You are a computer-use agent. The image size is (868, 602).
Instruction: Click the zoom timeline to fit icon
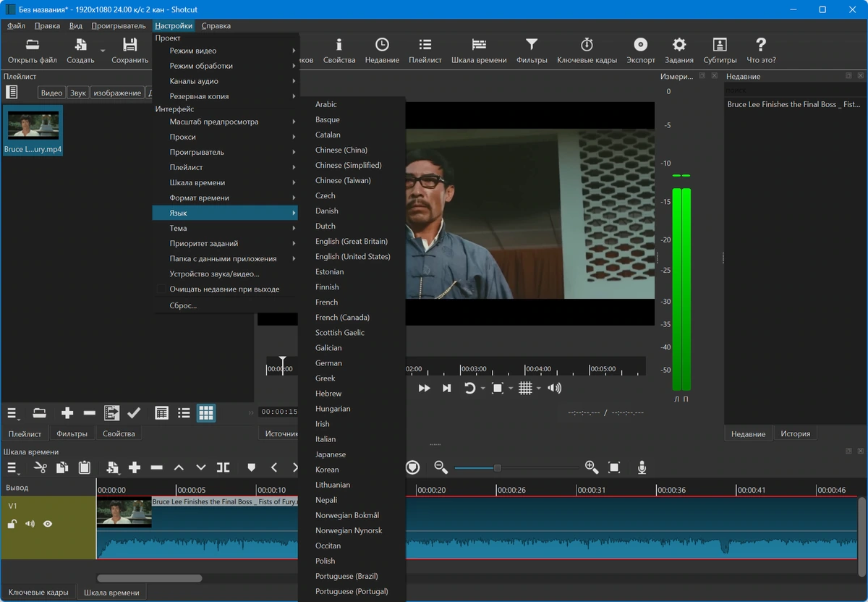pos(614,467)
